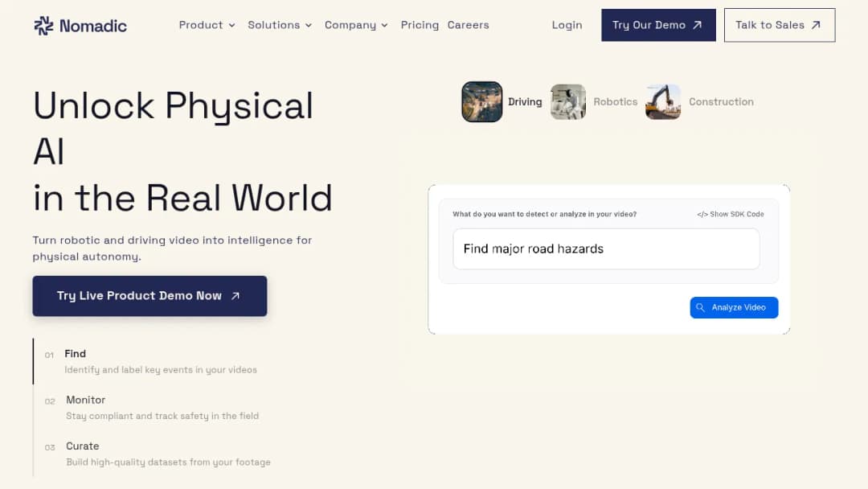Image resolution: width=868 pixels, height=489 pixels.
Task: Select the Robotics thumbnail image
Action: point(568,102)
